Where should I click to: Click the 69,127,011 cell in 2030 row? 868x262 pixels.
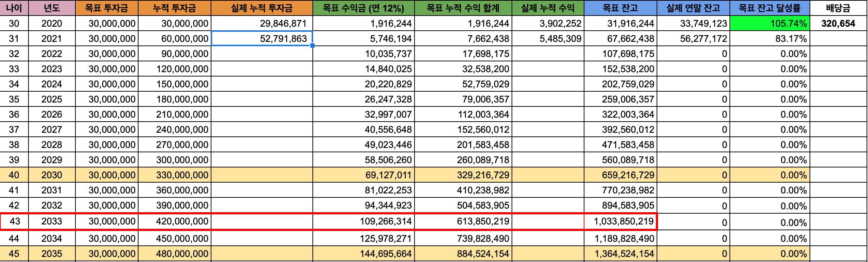click(364, 175)
